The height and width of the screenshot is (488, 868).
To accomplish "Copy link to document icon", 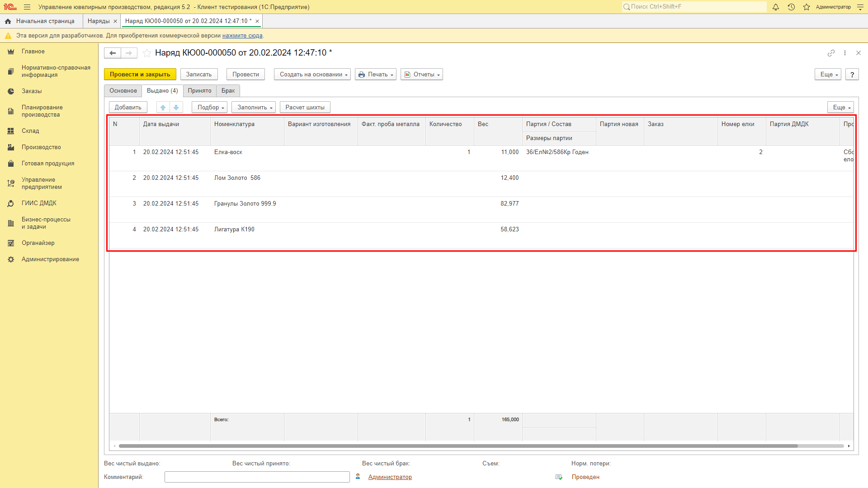I will click(x=831, y=53).
